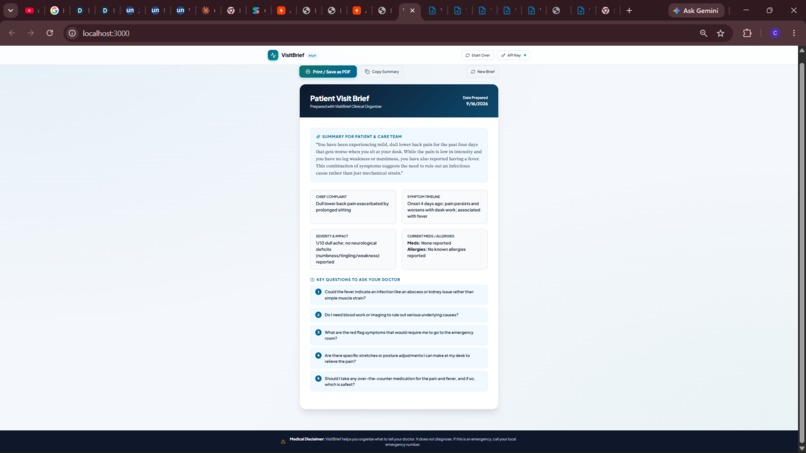Click Prepared with VisitBrief Clinical Organizer subtitle

click(x=345, y=106)
